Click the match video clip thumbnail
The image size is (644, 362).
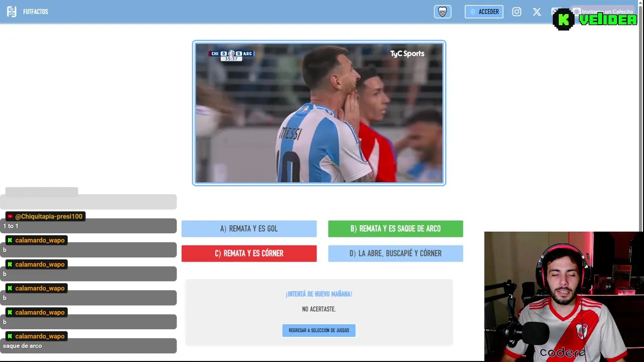pyautogui.click(x=319, y=113)
